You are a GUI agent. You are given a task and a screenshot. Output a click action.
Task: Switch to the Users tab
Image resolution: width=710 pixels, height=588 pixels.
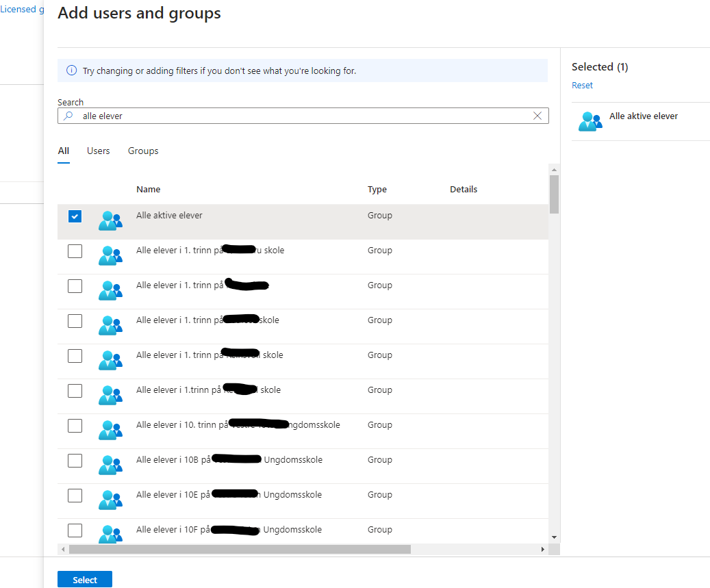tap(98, 151)
